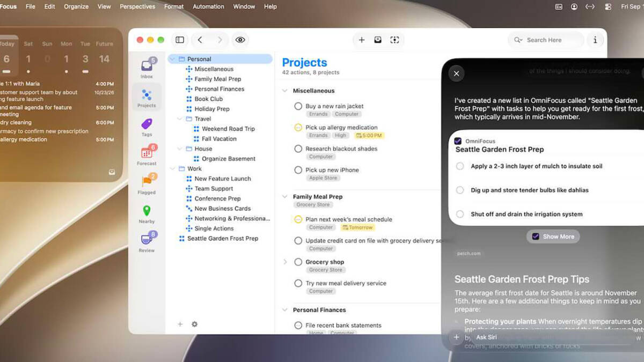Open the Window menu
The width and height of the screenshot is (644, 362).
(244, 6)
